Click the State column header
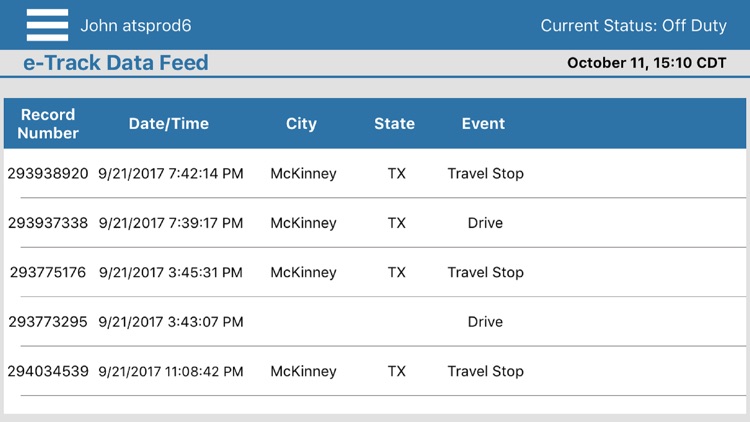The height and width of the screenshot is (422, 750). (x=394, y=124)
